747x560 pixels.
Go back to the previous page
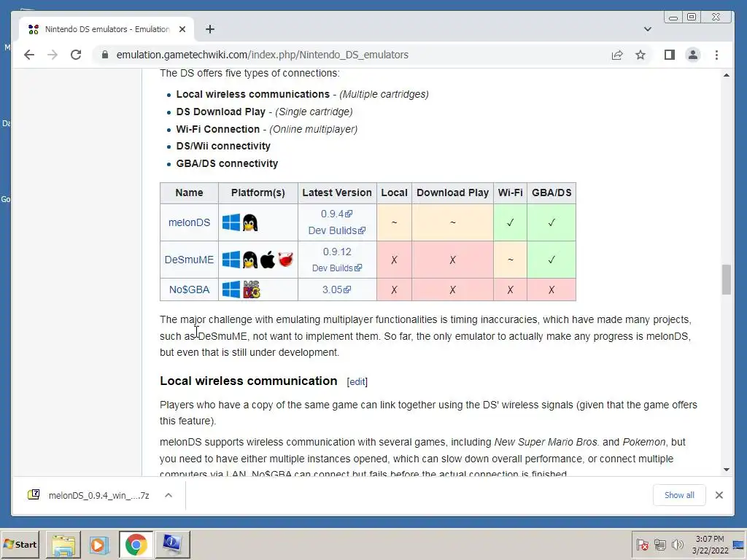coord(29,55)
